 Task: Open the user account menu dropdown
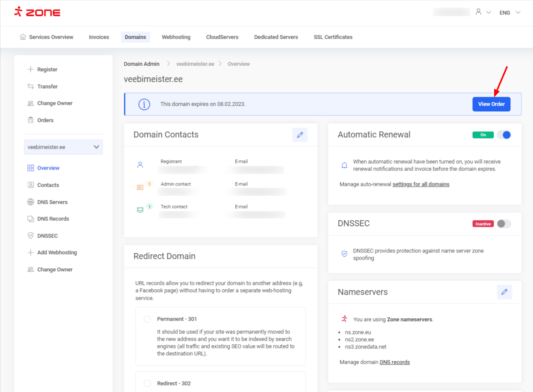(x=483, y=12)
